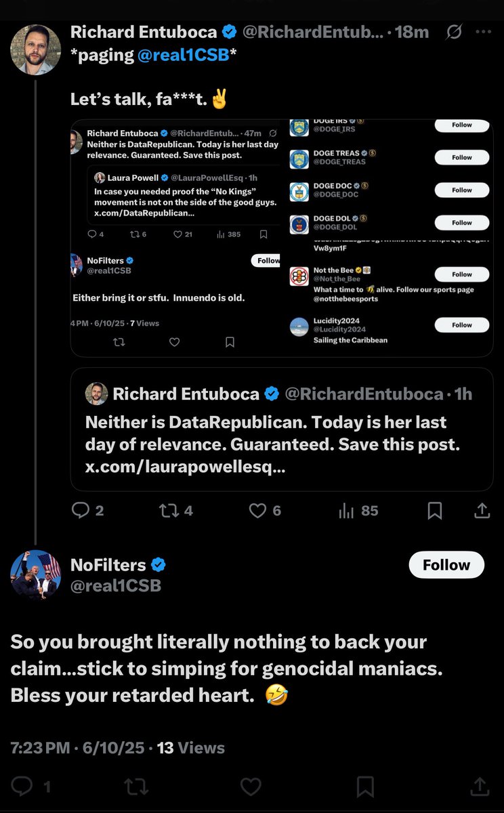Bookmark the NoFilters reply
This screenshot has height=813, width=504.
pos(365,786)
